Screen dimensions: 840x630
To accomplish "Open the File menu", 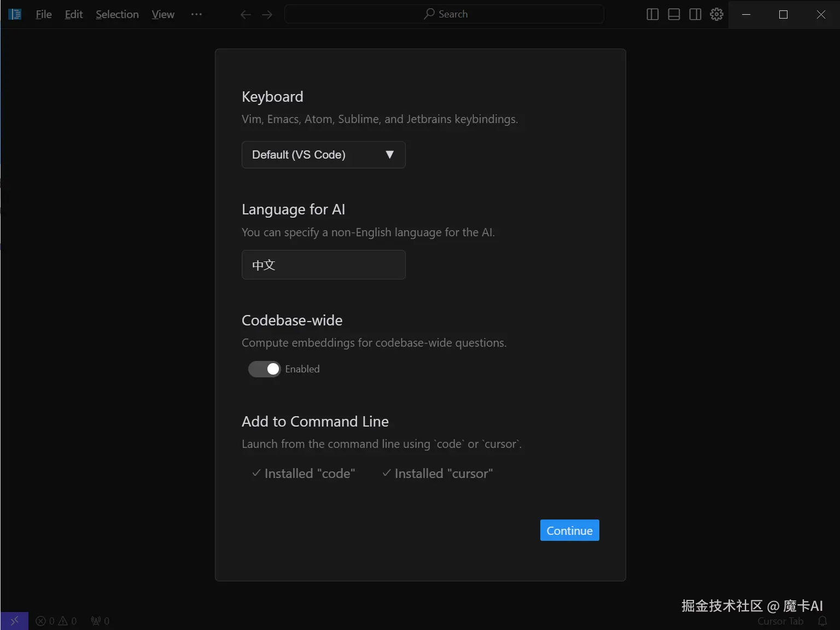I will click(x=44, y=14).
